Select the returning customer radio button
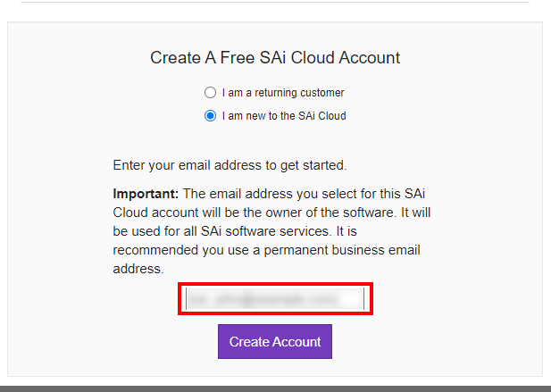 (x=210, y=92)
